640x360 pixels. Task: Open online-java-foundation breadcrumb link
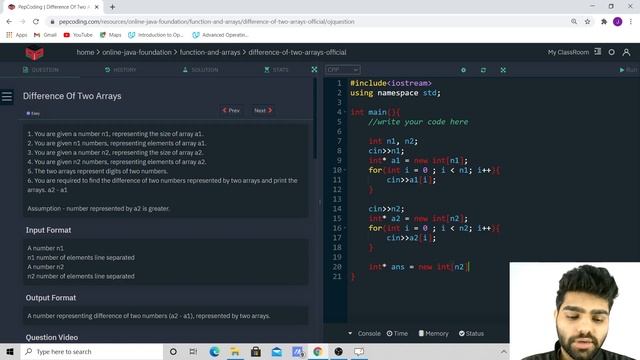click(137, 52)
